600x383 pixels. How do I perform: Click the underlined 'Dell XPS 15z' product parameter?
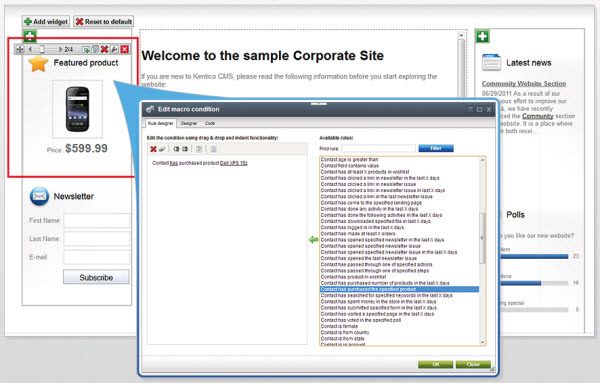tap(233, 163)
